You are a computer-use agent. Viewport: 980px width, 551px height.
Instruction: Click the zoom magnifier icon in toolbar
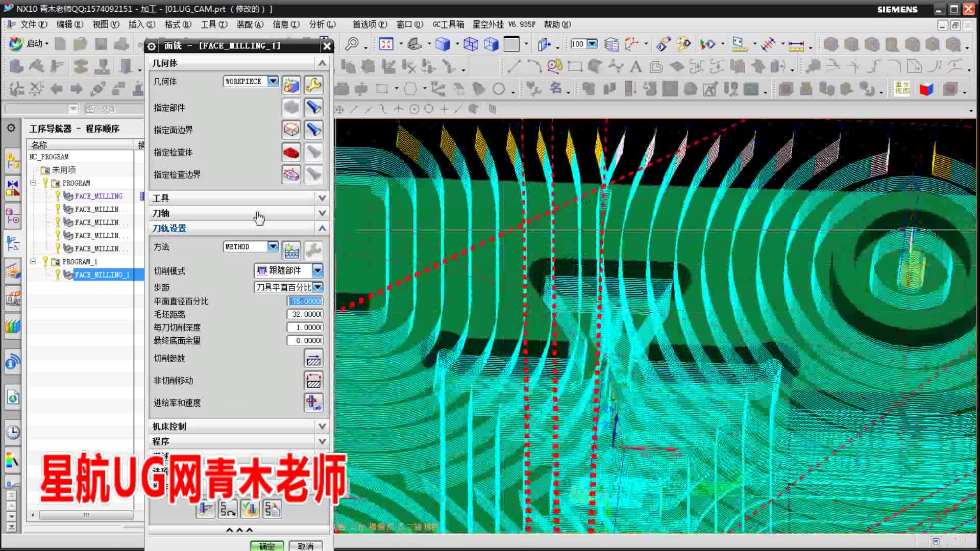pos(352,44)
